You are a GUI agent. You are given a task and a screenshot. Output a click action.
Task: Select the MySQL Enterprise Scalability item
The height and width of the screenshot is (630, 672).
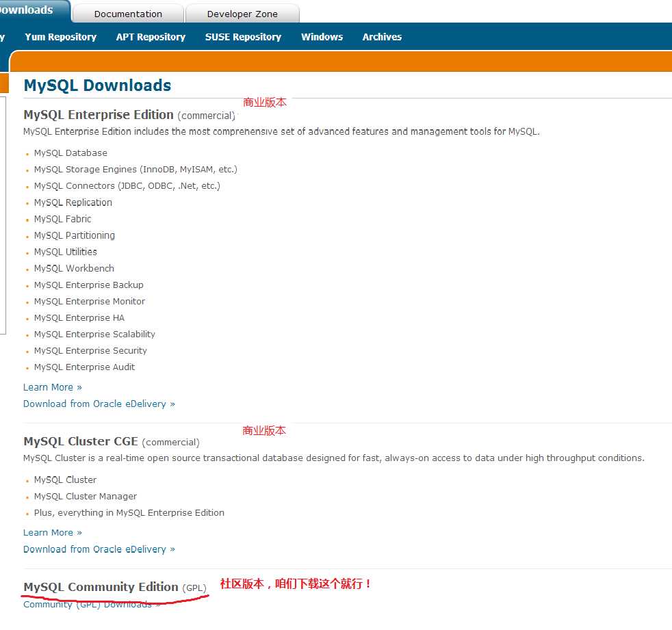coord(94,334)
